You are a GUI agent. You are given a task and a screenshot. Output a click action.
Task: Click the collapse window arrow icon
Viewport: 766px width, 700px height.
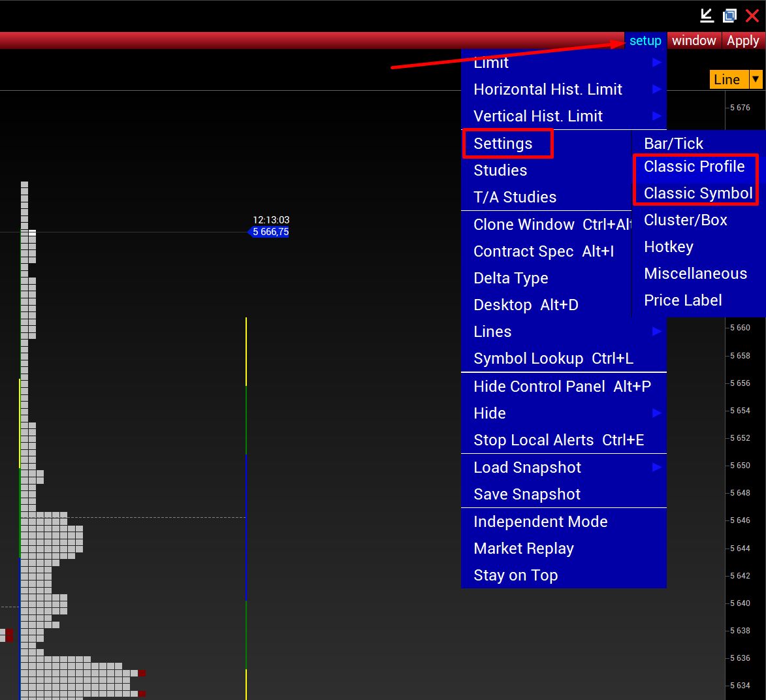pos(707,15)
